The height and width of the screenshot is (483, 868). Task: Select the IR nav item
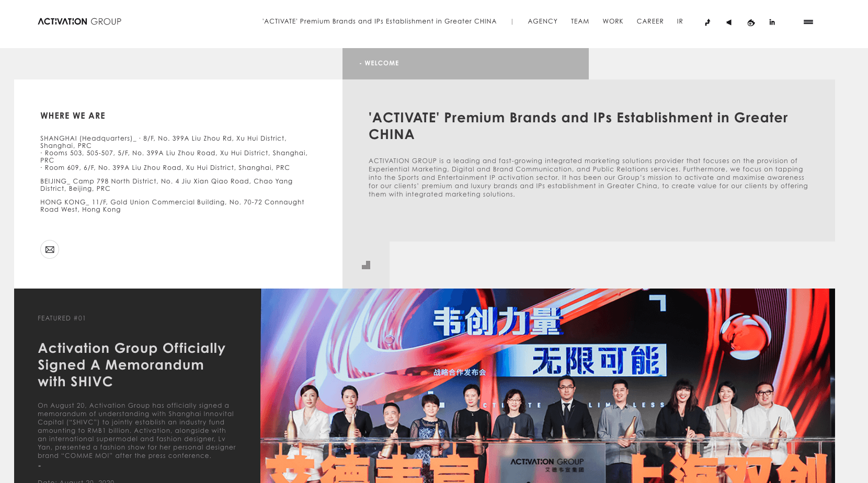pos(680,21)
